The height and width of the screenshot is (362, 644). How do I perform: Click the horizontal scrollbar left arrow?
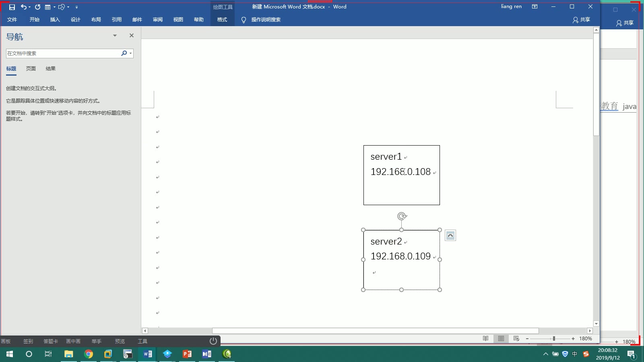point(145,331)
